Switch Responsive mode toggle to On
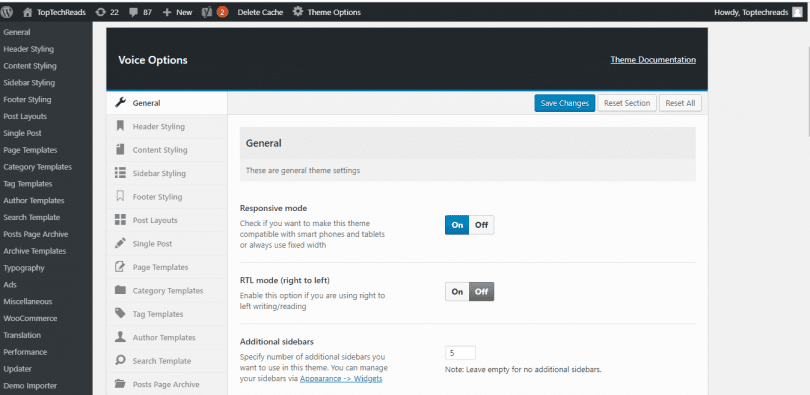Viewport: 810px width, 395px height. tap(457, 225)
